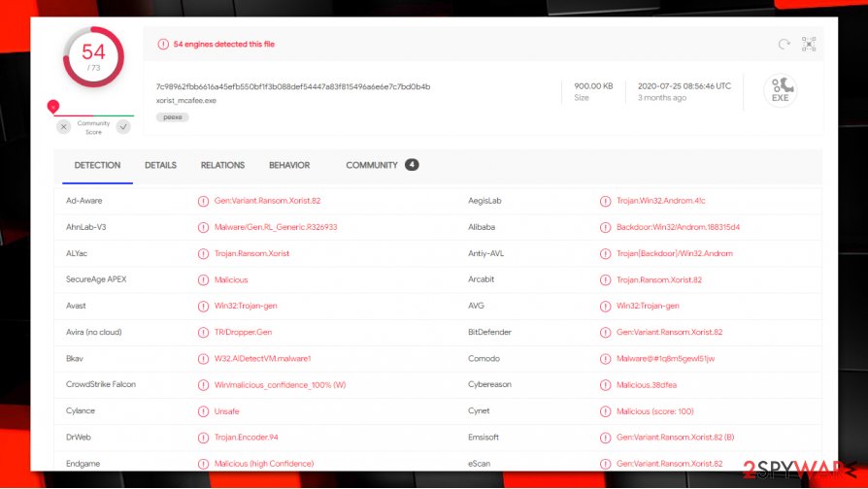Viewport: 868px width, 489px height.
Task: Click warning icon in Avira row
Action: coord(203,333)
